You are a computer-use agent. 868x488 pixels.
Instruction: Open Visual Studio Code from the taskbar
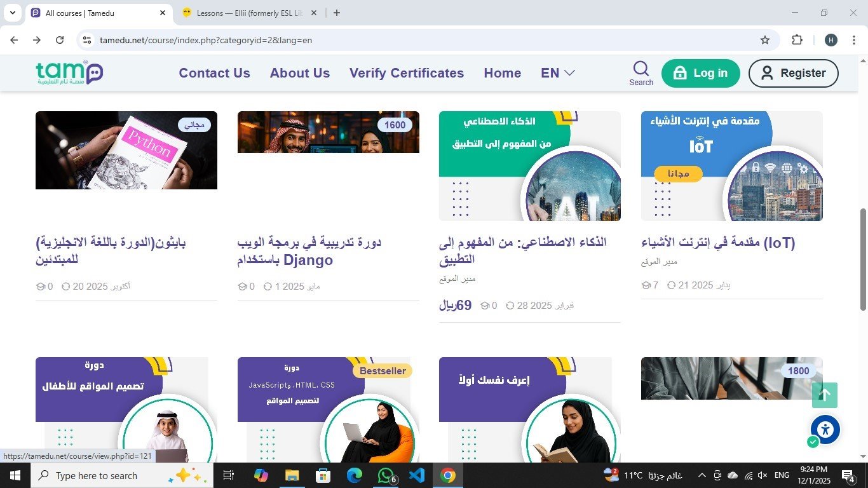pos(416,475)
